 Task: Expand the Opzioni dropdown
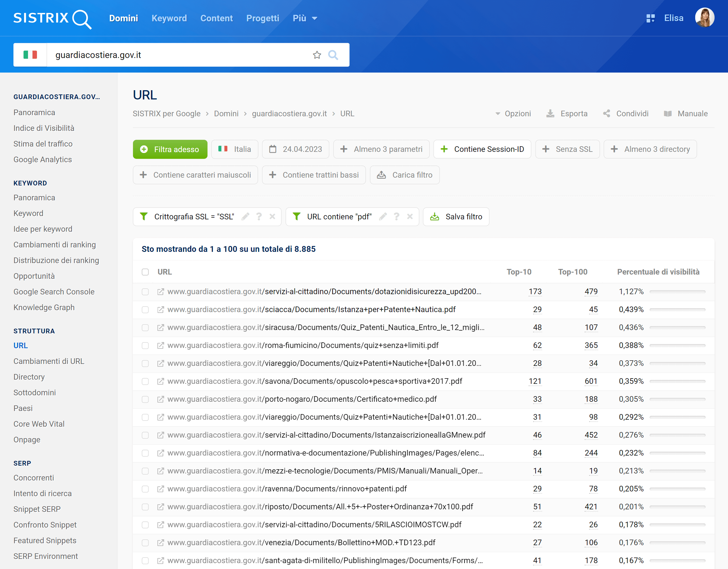coord(513,114)
